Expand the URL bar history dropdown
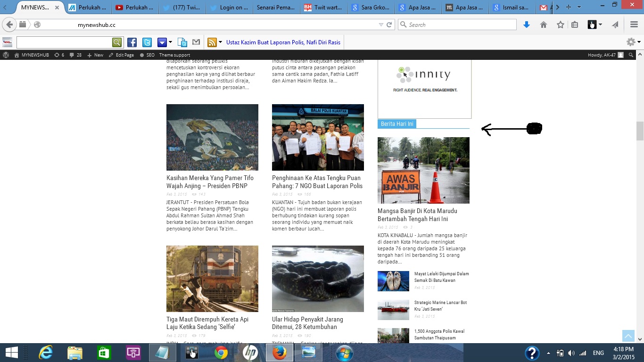This screenshot has width=644, height=362. (381, 25)
